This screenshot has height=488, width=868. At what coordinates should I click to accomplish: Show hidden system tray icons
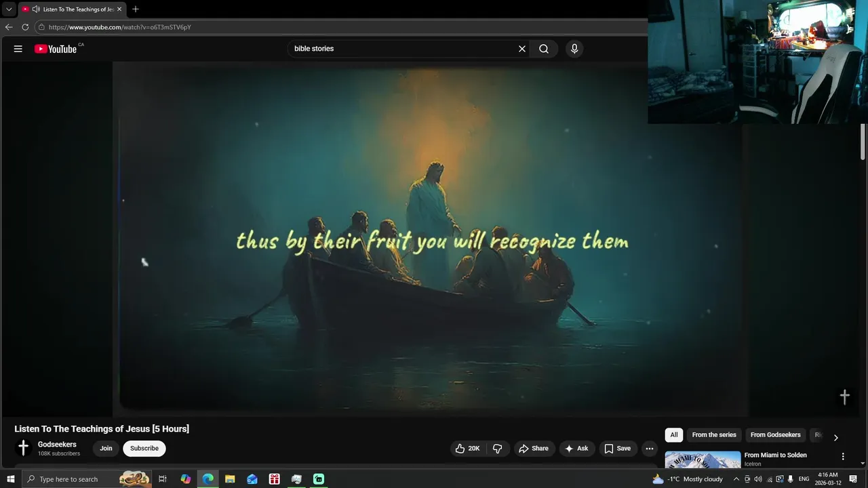(x=736, y=479)
